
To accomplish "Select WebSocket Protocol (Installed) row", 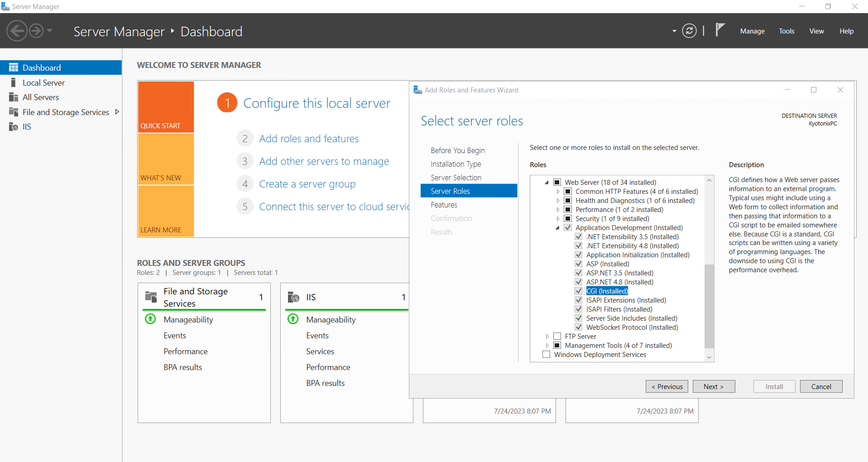I will pyautogui.click(x=632, y=327).
